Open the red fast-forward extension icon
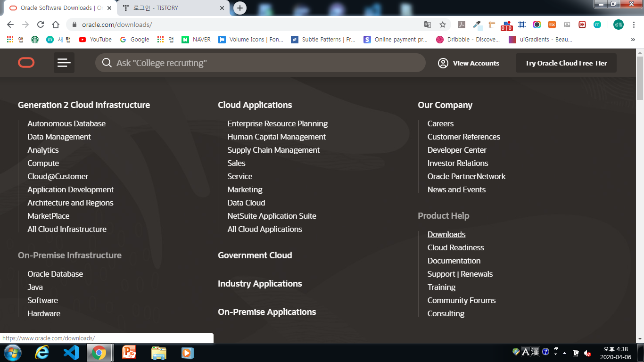The image size is (644, 362). pyautogui.click(x=582, y=25)
